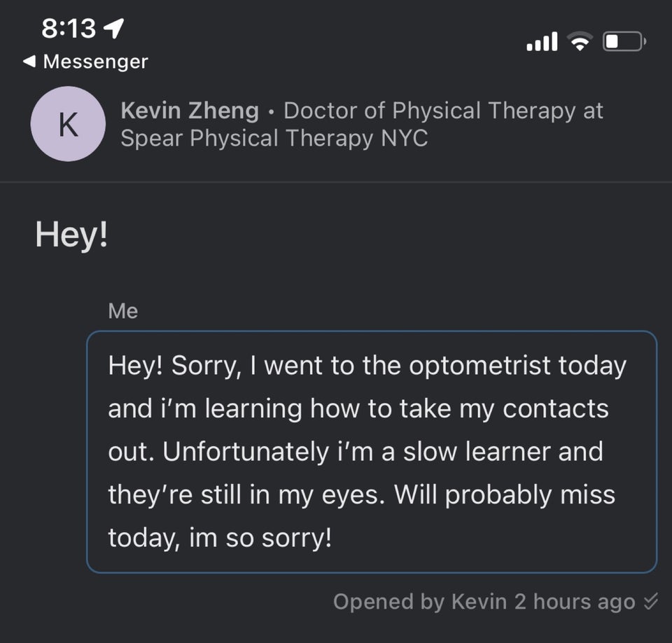Select the outlined optometrist message bubble

[x=372, y=452]
